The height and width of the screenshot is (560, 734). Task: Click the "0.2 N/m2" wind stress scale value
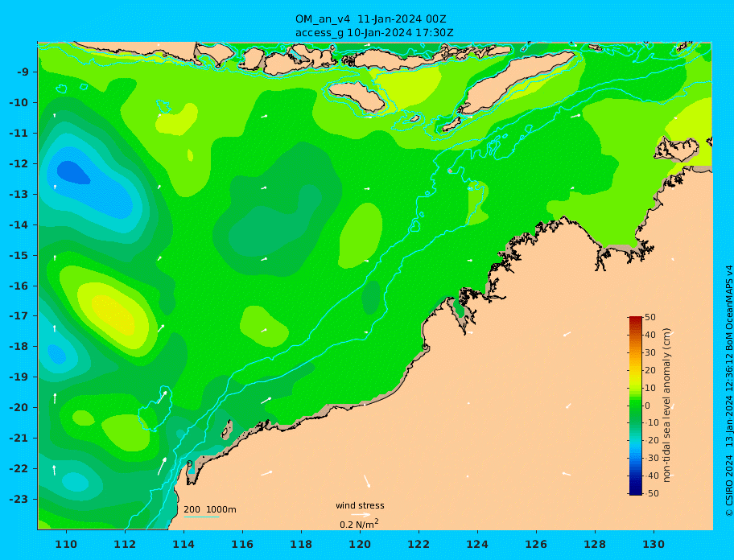359,524
